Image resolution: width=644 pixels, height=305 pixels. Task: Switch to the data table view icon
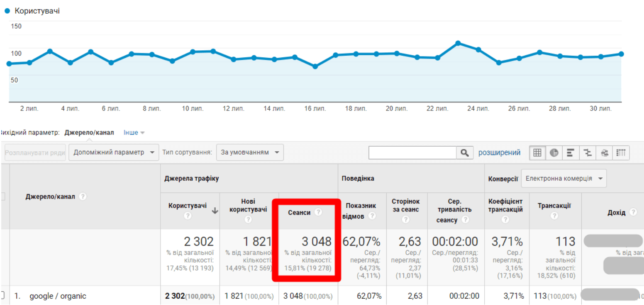click(x=537, y=152)
